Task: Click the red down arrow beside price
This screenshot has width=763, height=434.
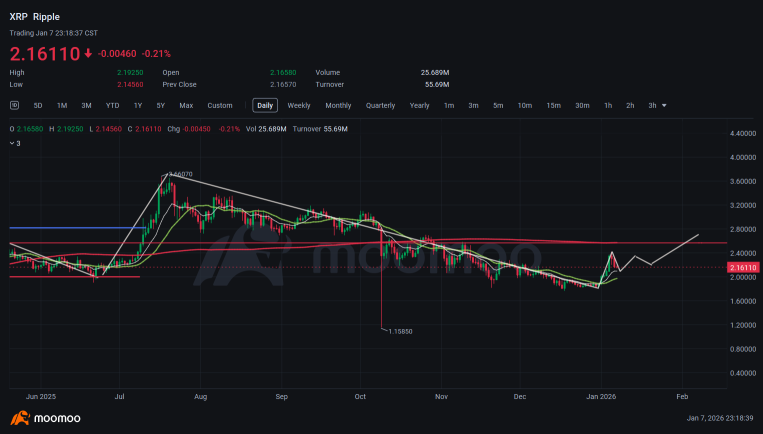Action: tap(88, 54)
